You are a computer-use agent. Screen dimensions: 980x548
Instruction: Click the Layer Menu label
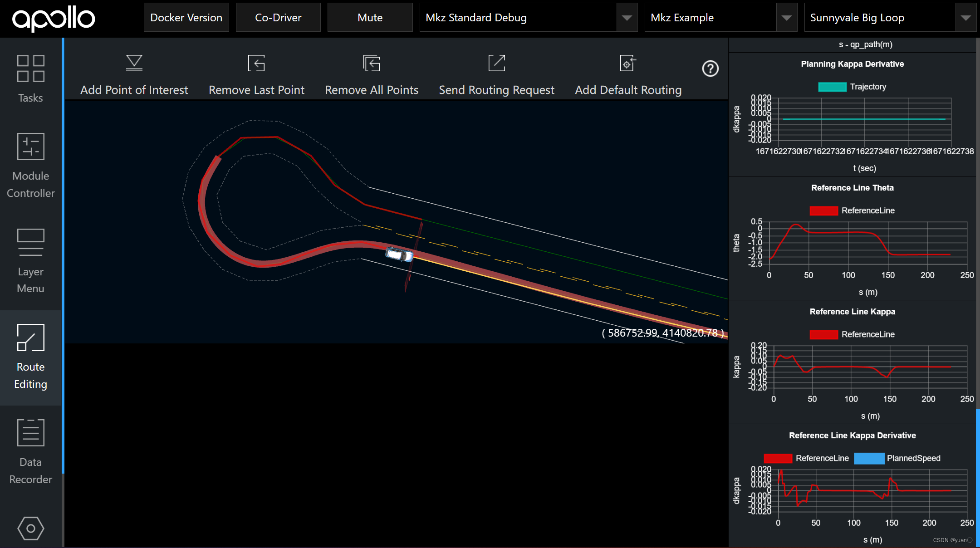[x=30, y=280]
